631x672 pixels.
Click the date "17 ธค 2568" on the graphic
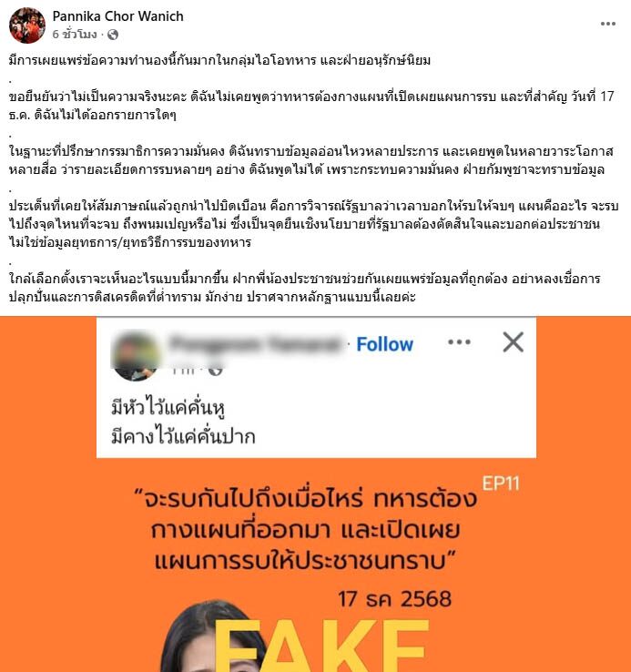pyautogui.click(x=395, y=599)
